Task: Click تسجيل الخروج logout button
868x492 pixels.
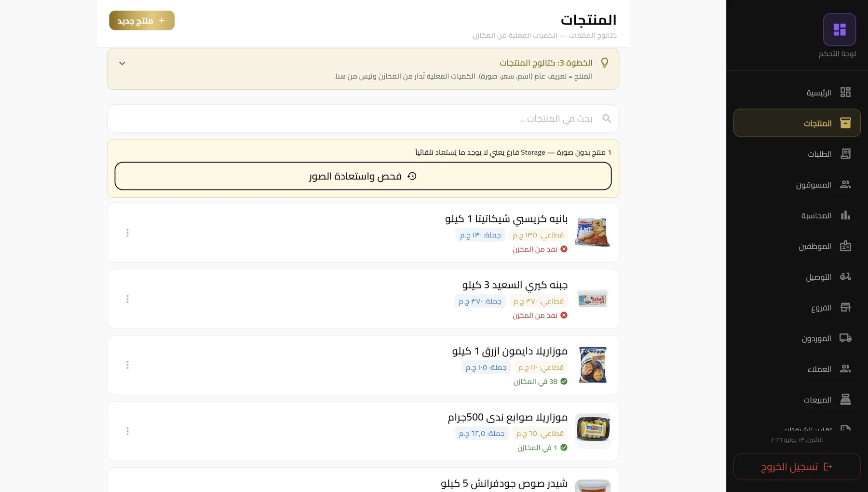Action: tap(797, 466)
